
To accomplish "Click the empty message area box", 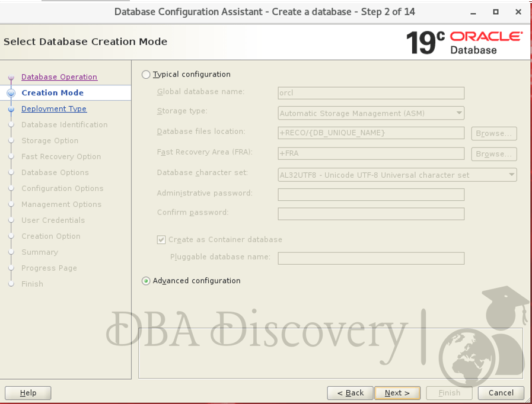I will (x=330, y=353).
